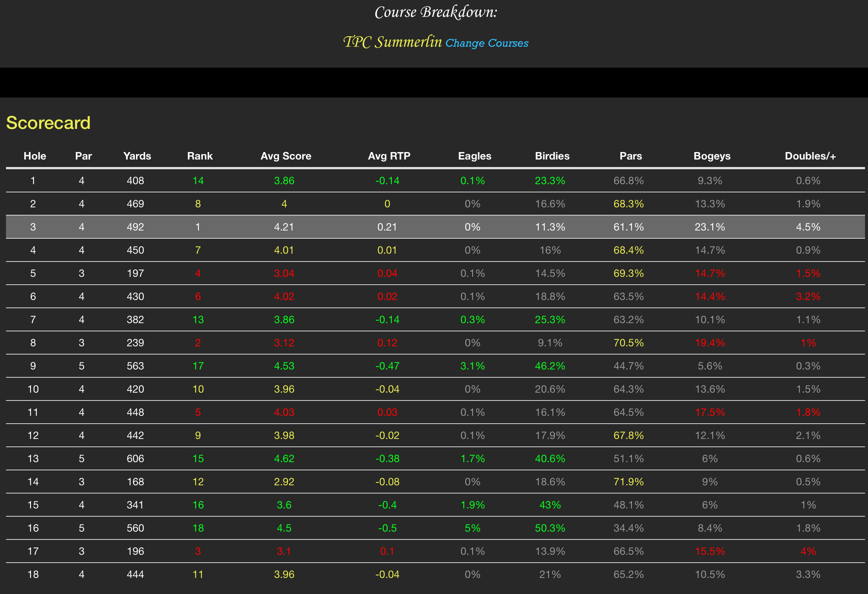
Task: Click the 430 yards cell
Action: (x=135, y=296)
